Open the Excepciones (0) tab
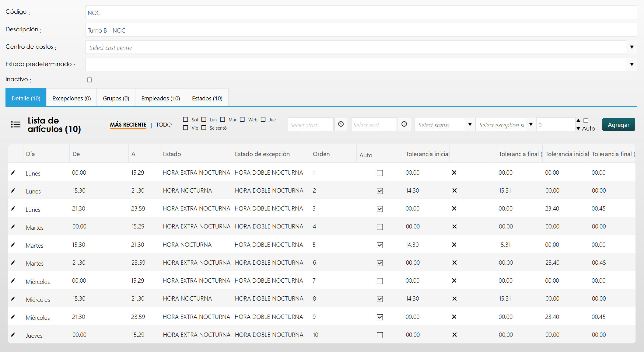 pyautogui.click(x=72, y=97)
